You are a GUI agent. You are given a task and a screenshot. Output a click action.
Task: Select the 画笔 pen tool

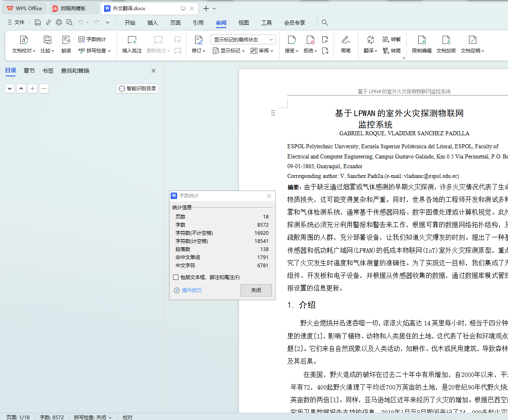[x=346, y=40]
